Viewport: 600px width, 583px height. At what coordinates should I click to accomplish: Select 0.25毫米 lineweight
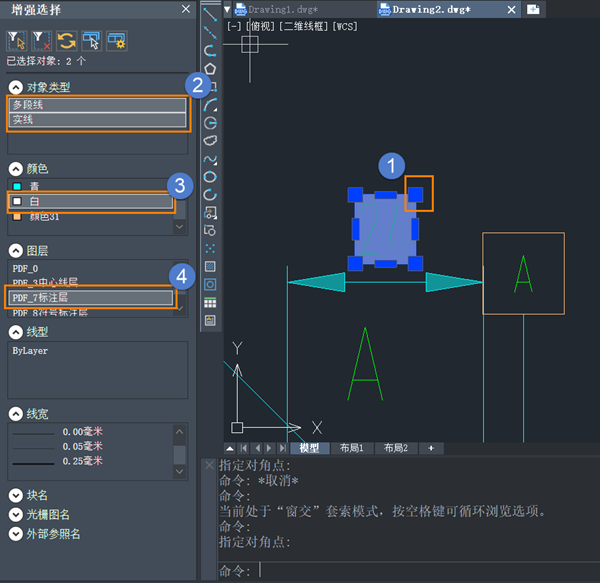pyautogui.click(x=91, y=461)
